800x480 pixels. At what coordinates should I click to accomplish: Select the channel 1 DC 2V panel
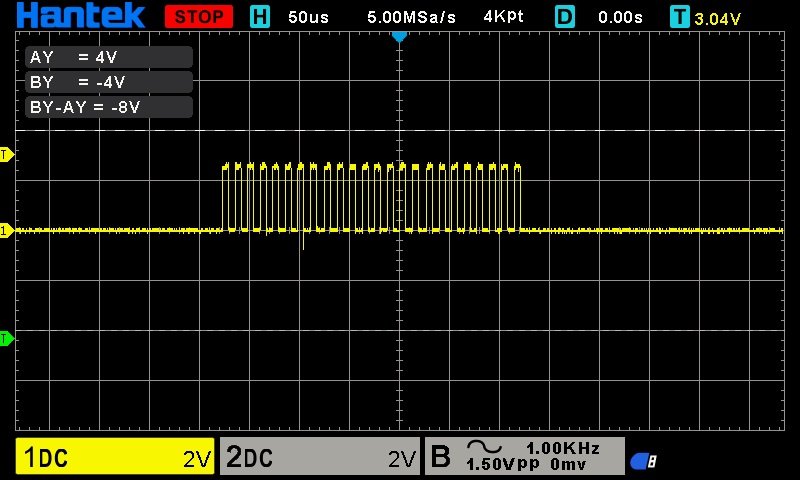click(115, 457)
